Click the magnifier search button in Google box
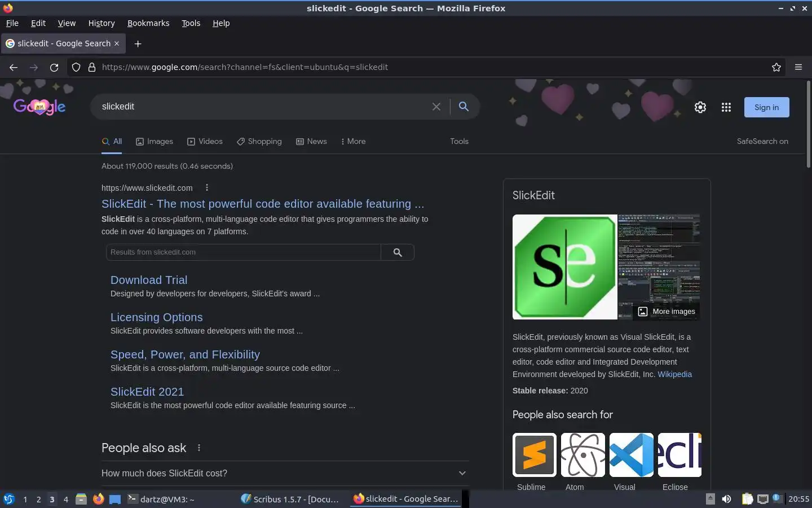 tap(464, 107)
